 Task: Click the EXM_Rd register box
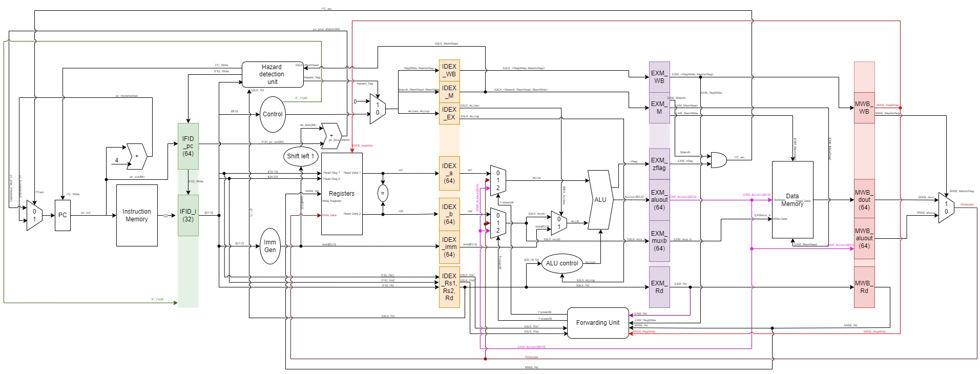click(659, 287)
